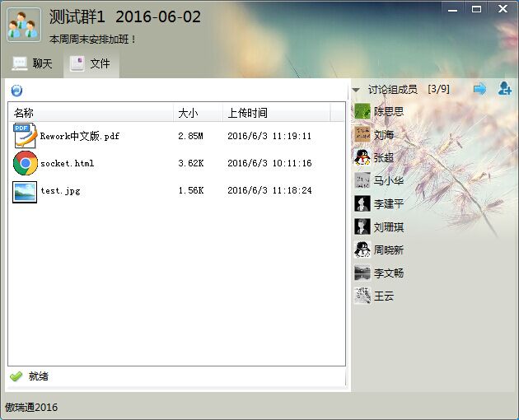Select member name 王云
Screen dimensions: 519x420
pyautogui.click(x=384, y=296)
